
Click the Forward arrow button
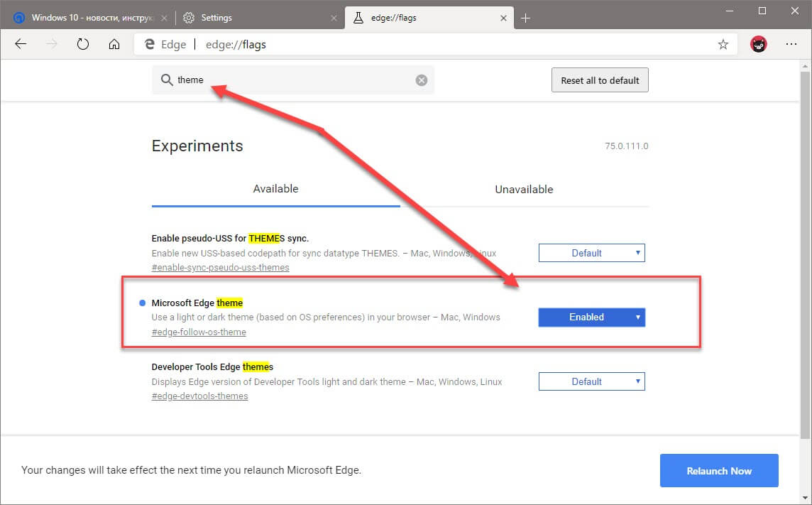52,44
